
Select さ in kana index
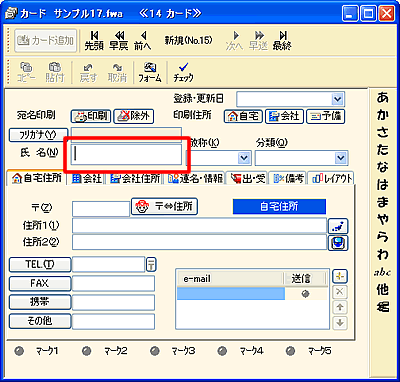click(383, 133)
